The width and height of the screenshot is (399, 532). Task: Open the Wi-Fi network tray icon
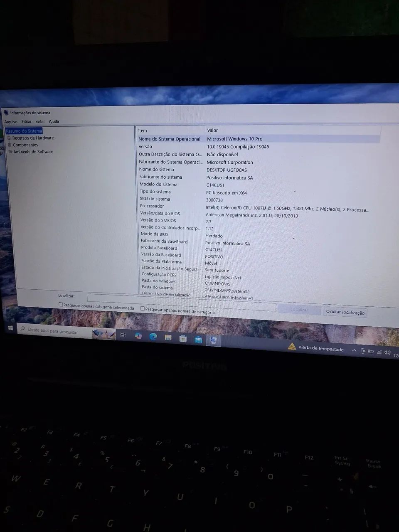point(379,352)
